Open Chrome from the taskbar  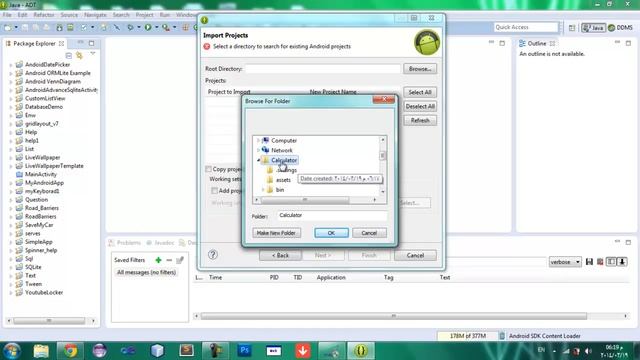pyautogui.click(x=70, y=351)
